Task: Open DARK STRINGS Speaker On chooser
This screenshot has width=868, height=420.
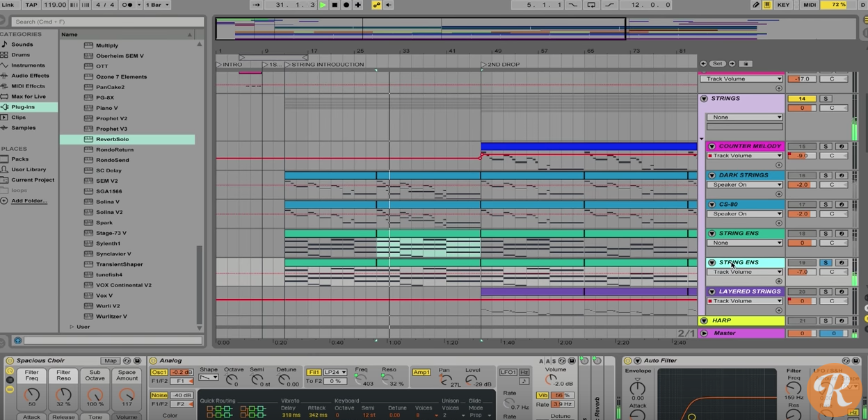Action: pyautogui.click(x=744, y=185)
